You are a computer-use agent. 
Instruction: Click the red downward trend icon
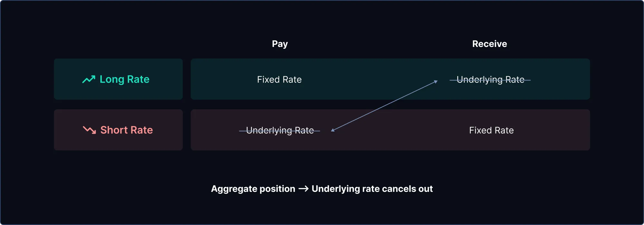(90, 130)
